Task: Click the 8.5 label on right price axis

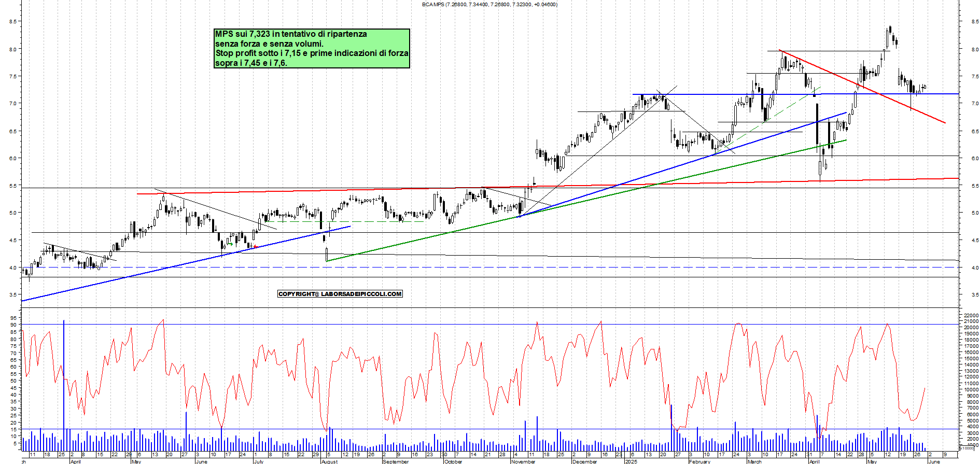Action: coord(975,22)
